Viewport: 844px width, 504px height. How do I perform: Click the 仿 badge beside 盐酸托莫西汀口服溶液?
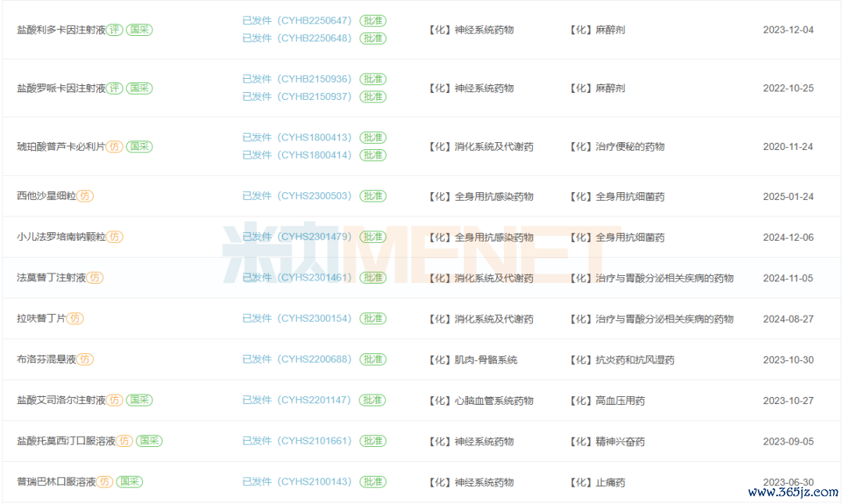point(124,441)
